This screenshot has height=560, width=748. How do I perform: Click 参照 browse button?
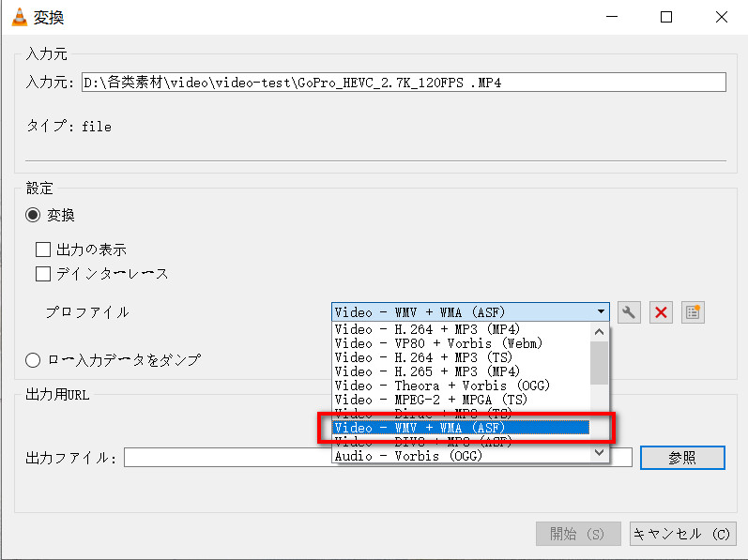[682, 458]
